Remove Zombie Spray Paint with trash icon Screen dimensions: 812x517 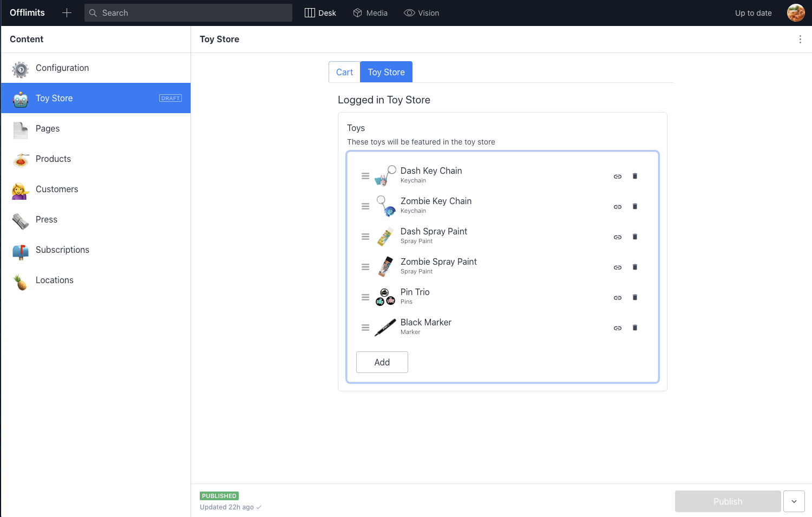635,267
